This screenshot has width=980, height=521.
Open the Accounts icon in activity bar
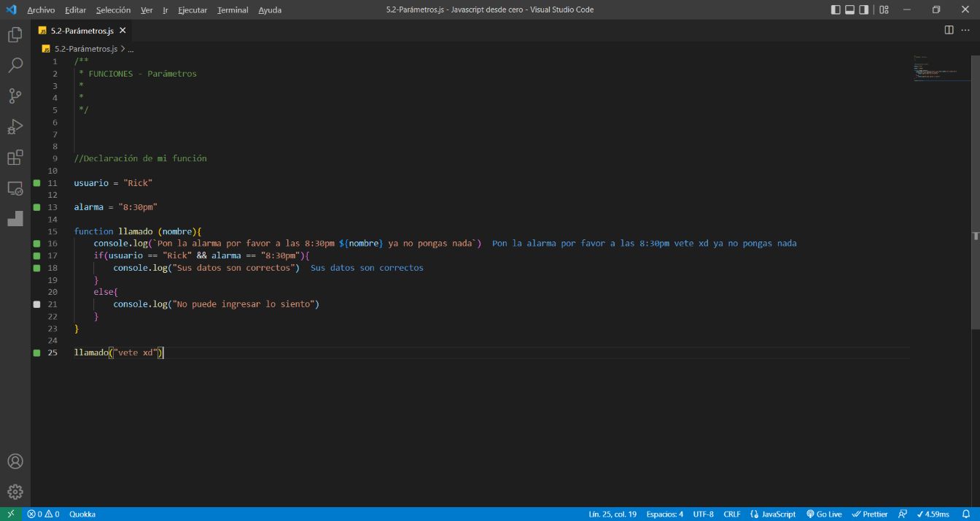click(x=15, y=460)
